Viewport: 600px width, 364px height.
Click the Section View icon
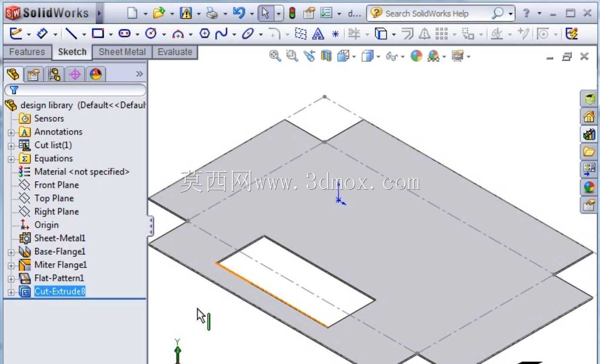click(x=326, y=56)
